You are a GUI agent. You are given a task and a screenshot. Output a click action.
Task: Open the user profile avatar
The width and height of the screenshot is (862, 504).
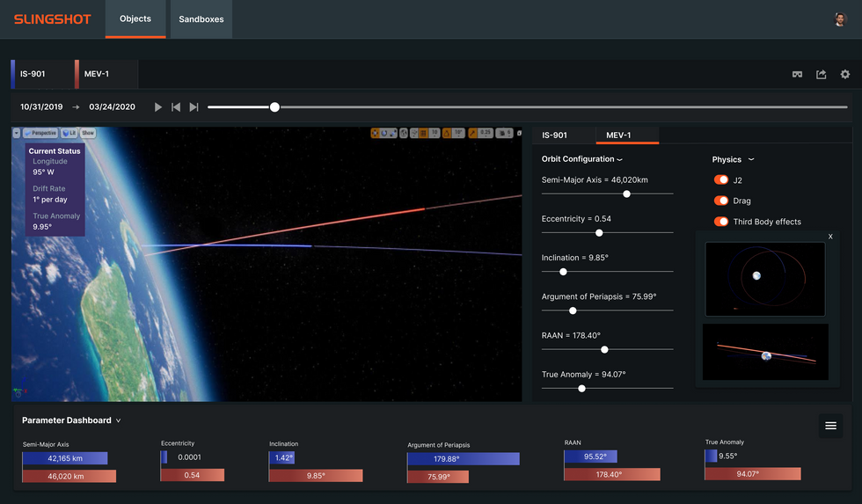tap(839, 19)
